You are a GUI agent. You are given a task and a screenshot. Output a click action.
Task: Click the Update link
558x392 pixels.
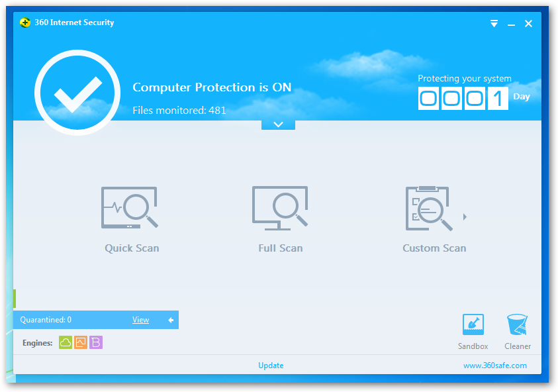271,366
